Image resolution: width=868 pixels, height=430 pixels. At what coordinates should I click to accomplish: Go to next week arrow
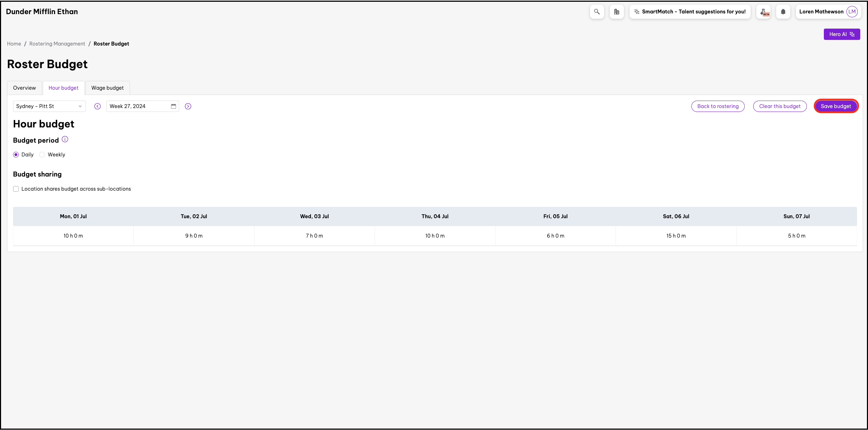point(188,106)
